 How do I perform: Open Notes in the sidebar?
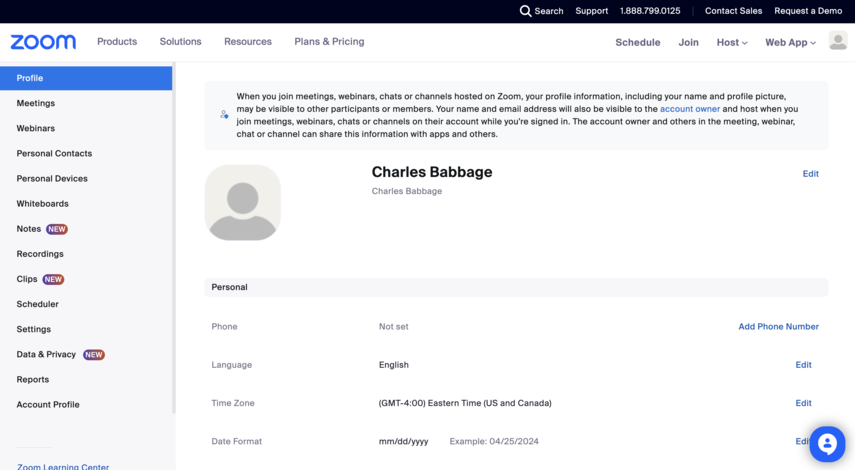click(29, 229)
